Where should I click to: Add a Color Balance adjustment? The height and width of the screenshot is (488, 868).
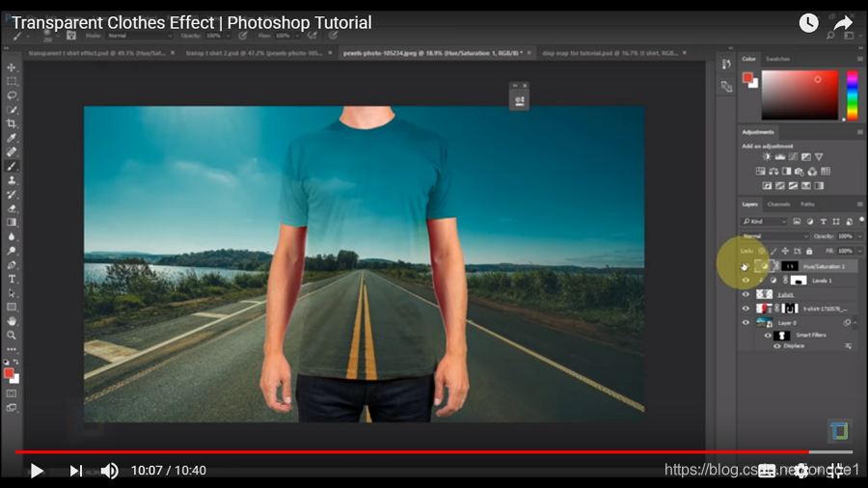coord(773,172)
